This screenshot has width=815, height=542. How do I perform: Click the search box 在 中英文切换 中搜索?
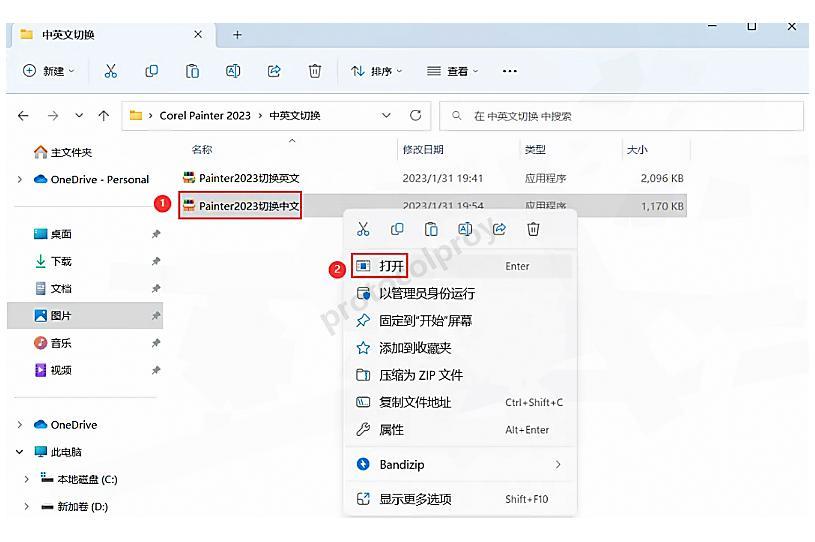pyautogui.click(x=621, y=116)
